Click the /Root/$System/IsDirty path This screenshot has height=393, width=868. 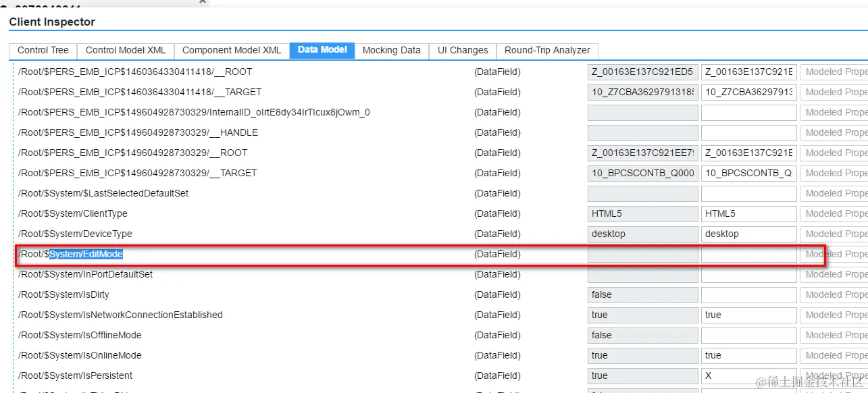click(63, 294)
